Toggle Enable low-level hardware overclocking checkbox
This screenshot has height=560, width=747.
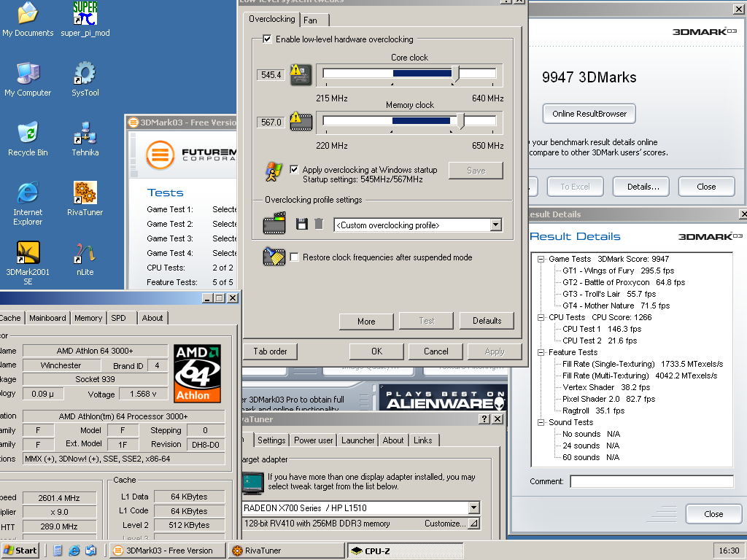pos(267,39)
